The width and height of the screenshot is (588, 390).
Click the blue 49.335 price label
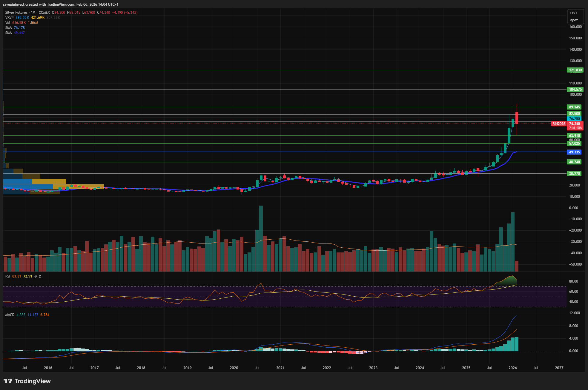pos(574,152)
